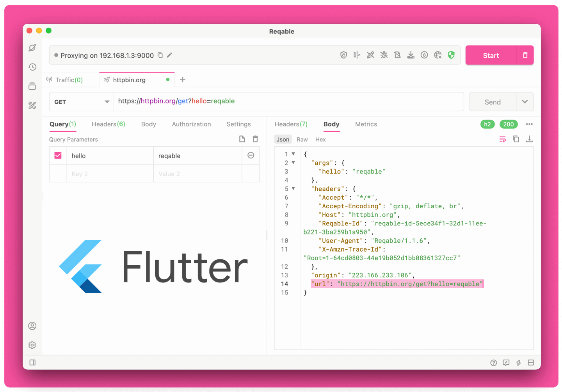Click the reqable value field

click(x=197, y=156)
